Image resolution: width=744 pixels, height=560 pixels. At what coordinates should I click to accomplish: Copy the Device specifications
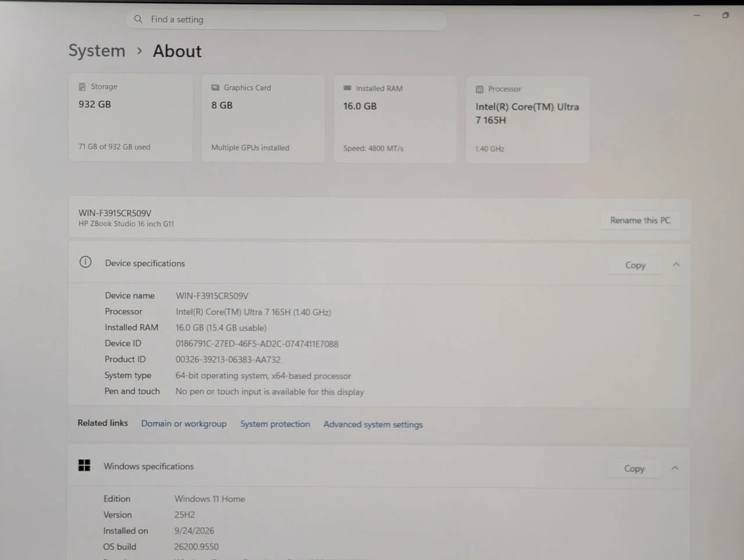[x=635, y=265]
